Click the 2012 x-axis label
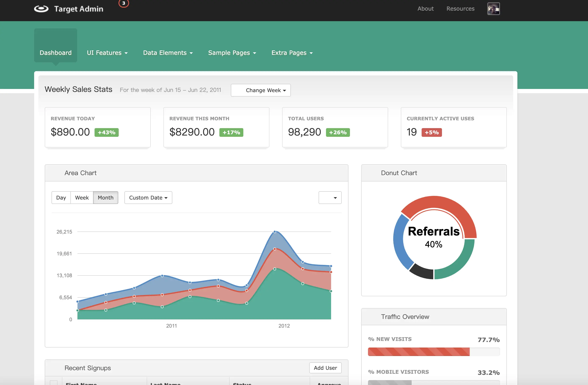Viewport: 588px width, 385px height. click(284, 326)
